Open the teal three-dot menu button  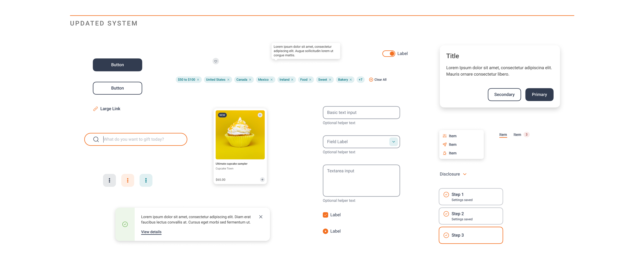click(x=146, y=180)
